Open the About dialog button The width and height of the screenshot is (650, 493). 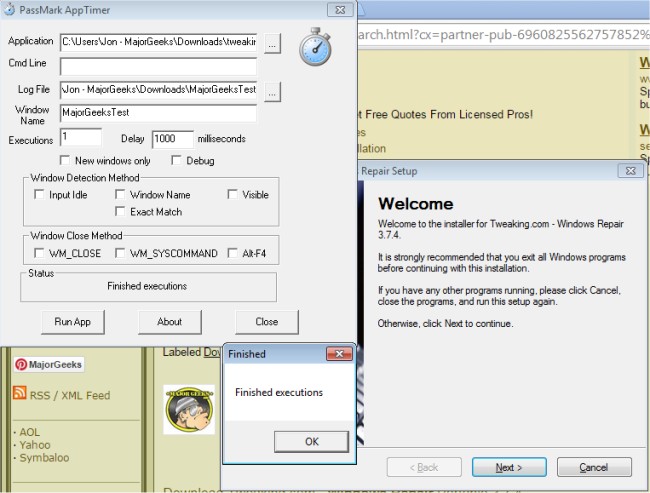170,322
